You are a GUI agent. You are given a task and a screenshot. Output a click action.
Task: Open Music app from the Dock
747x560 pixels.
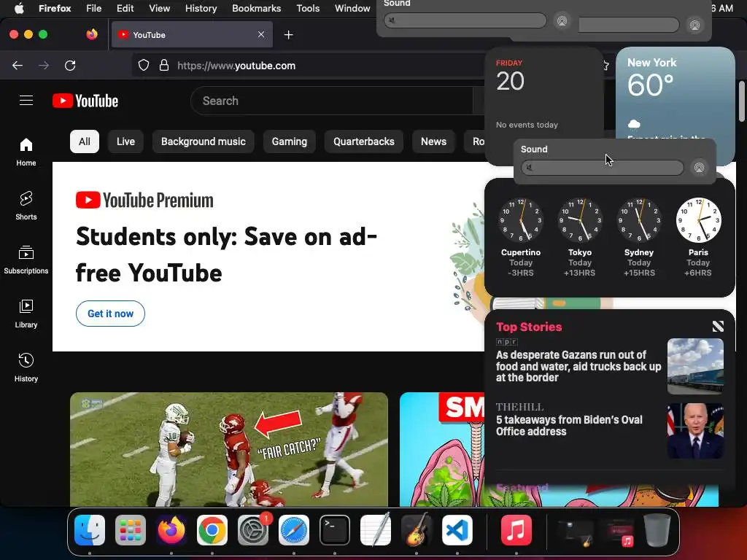[x=516, y=529]
